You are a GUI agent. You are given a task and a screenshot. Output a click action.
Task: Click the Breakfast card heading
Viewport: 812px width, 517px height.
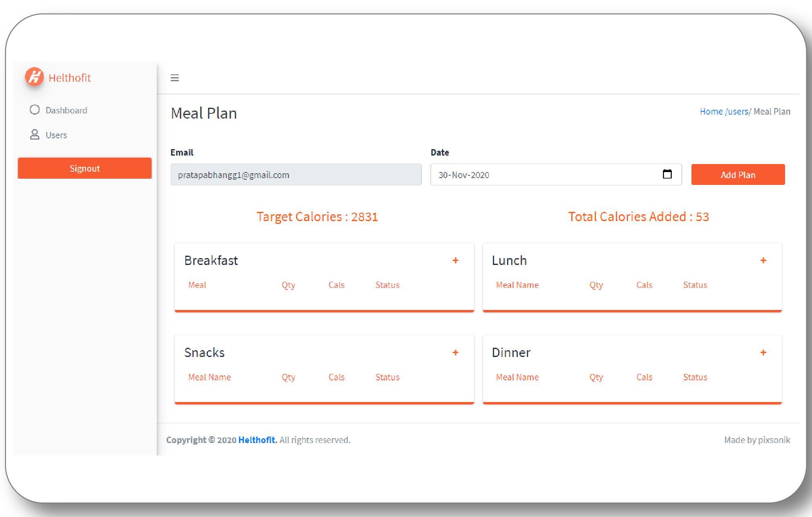click(x=211, y=261)
